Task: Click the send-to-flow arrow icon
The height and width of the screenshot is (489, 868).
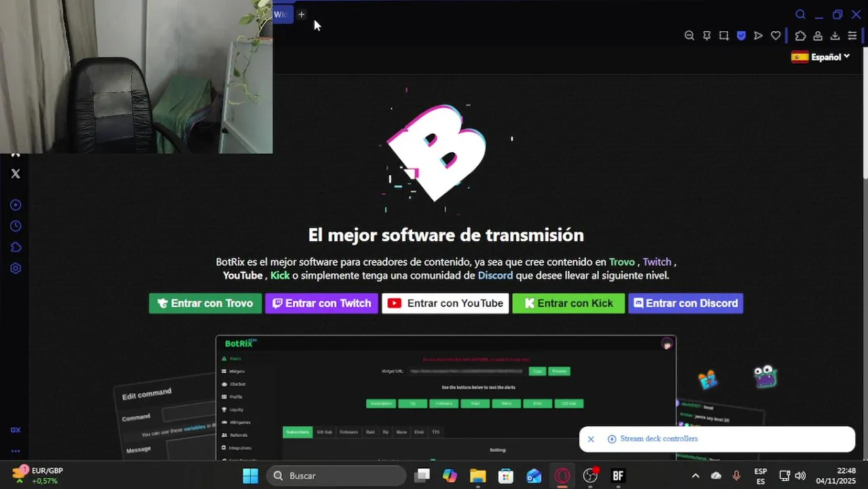Action: point(759,36)
